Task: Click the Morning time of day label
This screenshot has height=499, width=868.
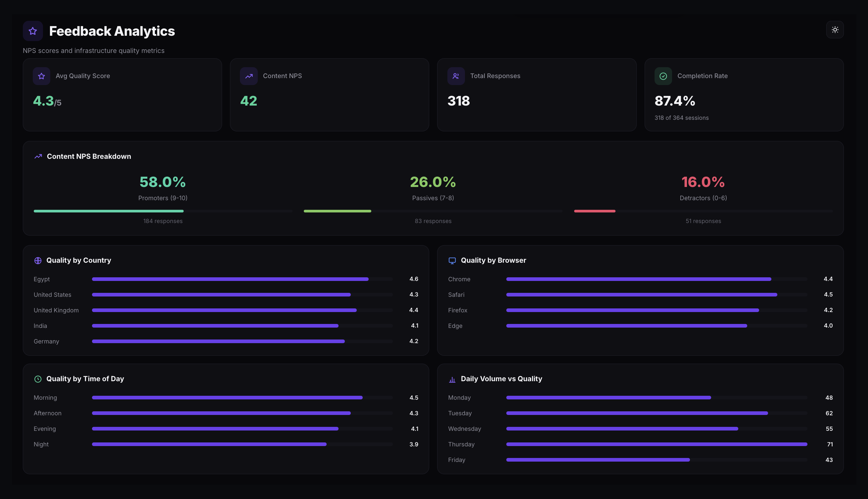Action: tap(45, 397)
